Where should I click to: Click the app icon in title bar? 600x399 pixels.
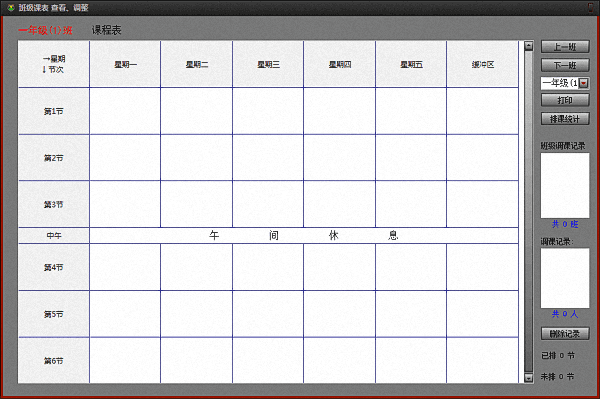point(11,8)
